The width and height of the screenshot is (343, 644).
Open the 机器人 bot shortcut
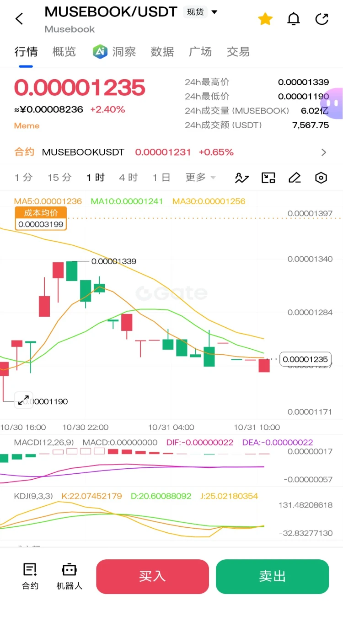(69, 576)
